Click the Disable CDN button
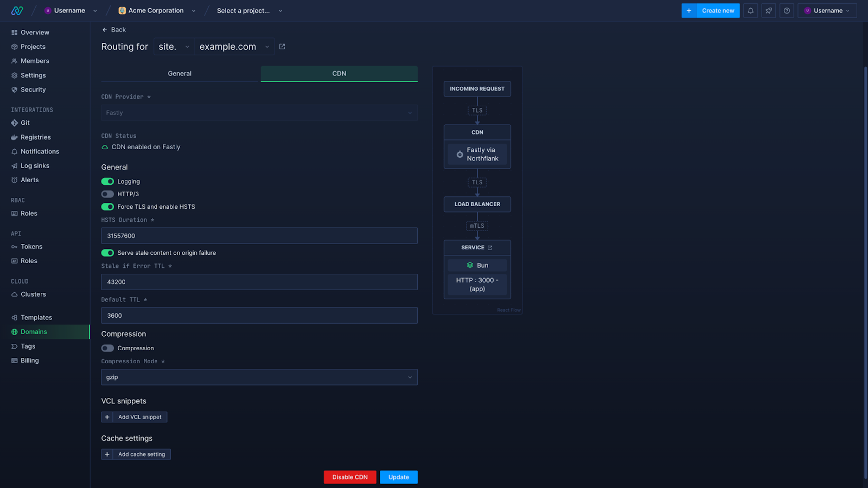Image resolution: width=868 pixels, height=488 pixels. click(x=349, y=477)
